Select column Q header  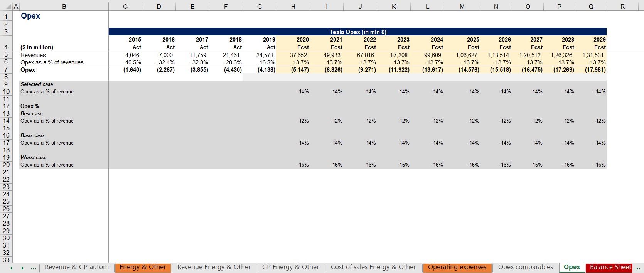click(x=591, y=7)
